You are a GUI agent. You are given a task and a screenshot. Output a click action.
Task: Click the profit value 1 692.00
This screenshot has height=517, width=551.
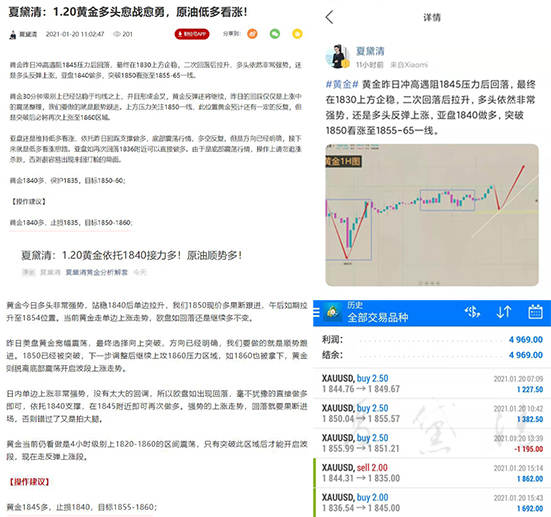[530, 509]
